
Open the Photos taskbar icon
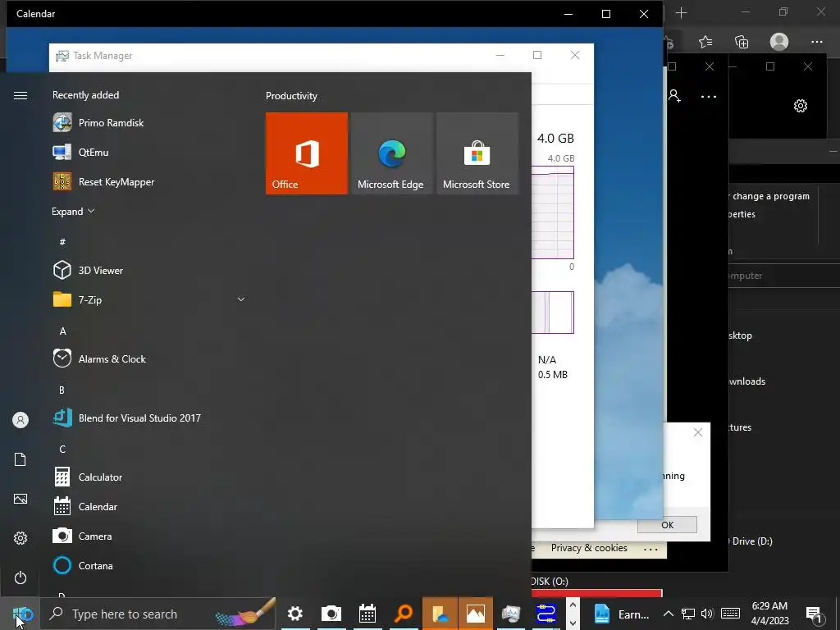click(x=476, y=614)
